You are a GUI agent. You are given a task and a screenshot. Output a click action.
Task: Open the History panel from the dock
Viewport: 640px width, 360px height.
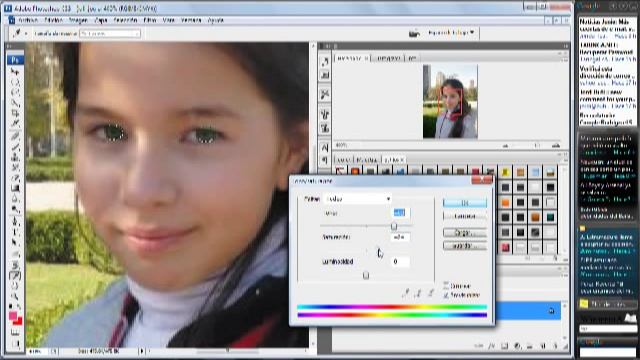[x=325, y=62]
